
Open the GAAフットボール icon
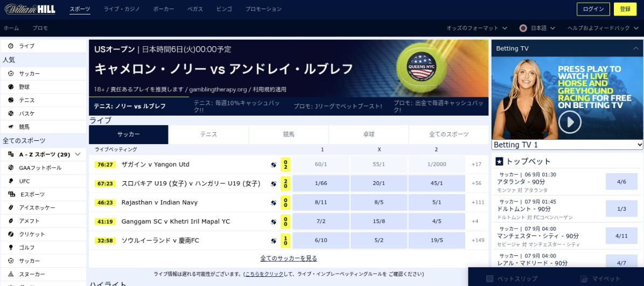tap(11, 168)
